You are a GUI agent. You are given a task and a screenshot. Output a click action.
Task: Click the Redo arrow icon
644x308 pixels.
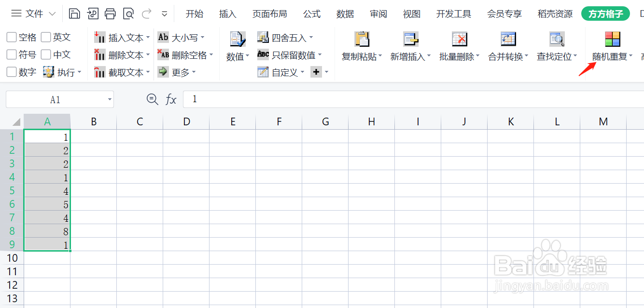(x=146, y=13)
